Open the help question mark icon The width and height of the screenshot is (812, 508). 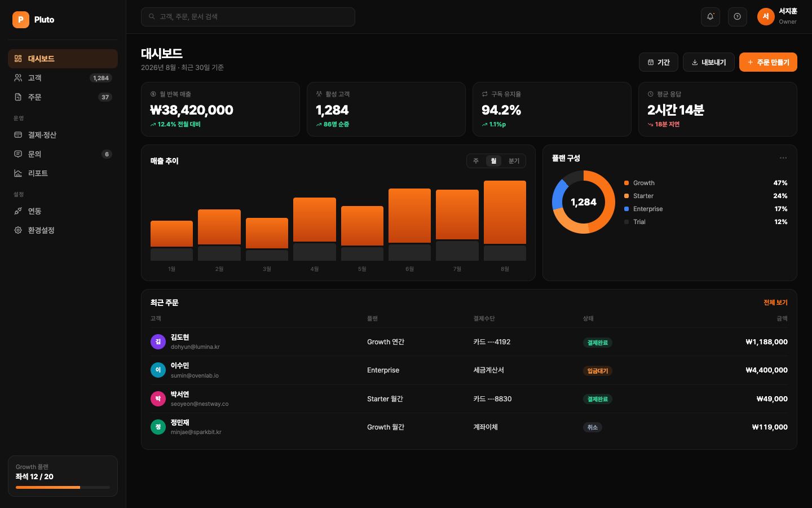click(x=738, y=17)
